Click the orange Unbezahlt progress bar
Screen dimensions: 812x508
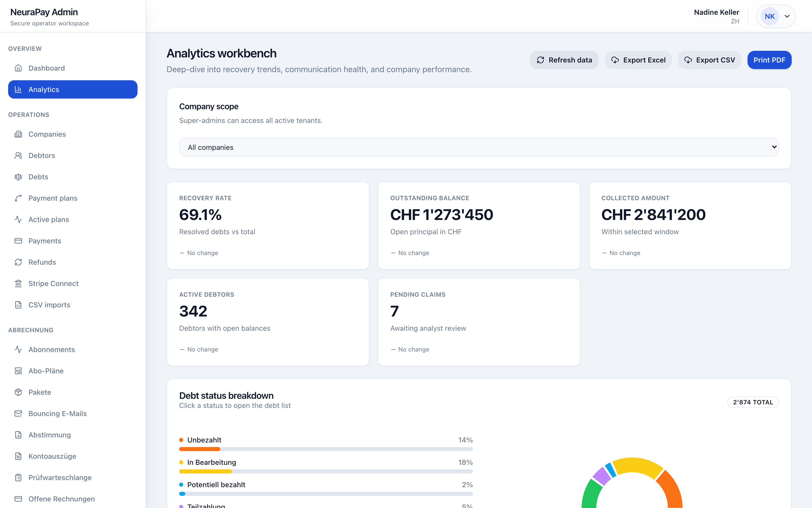(x=200, y=449)
